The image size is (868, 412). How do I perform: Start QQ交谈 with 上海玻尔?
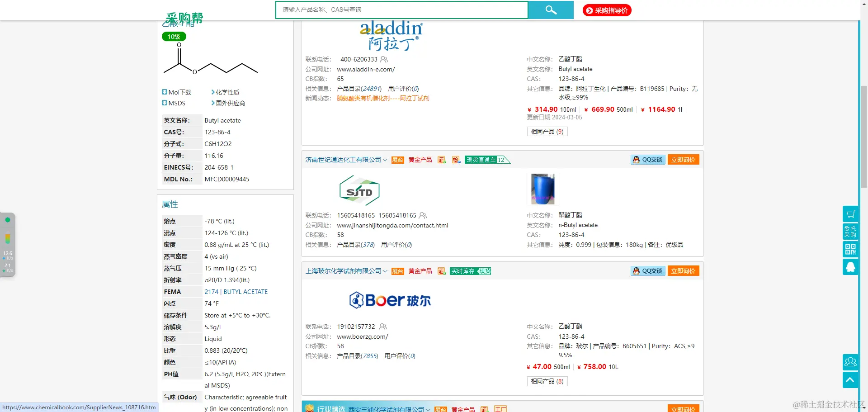click(x=648, y=271)
